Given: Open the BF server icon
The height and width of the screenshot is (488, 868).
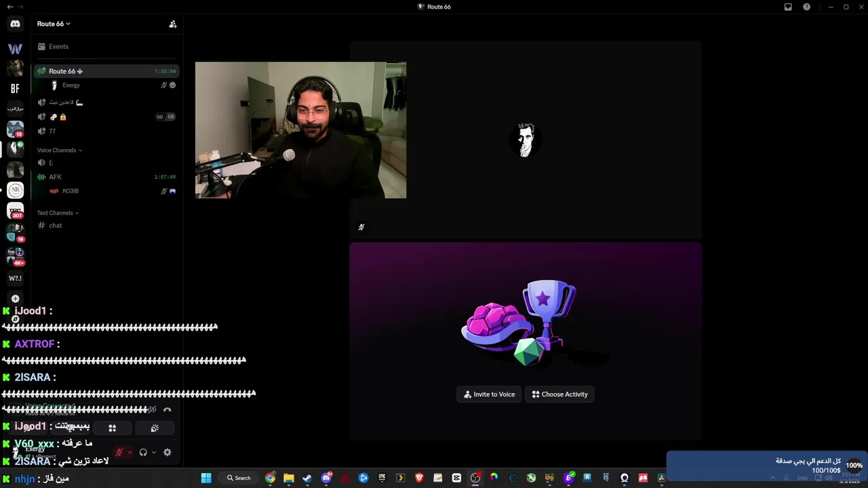Looking at the screenshot, I should [15, 88].
